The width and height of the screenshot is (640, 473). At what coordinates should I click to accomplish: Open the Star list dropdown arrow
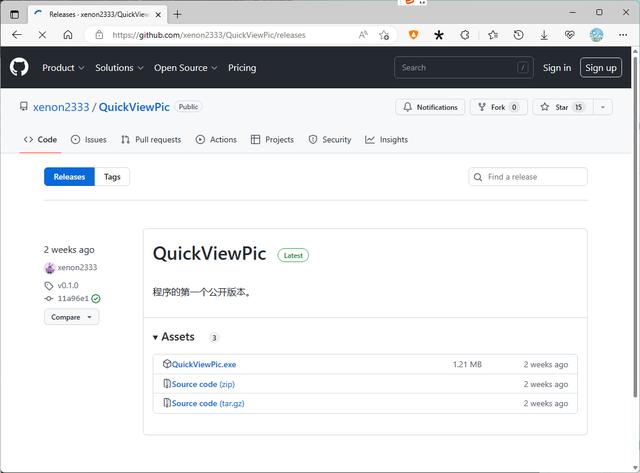tap(602, 107)
